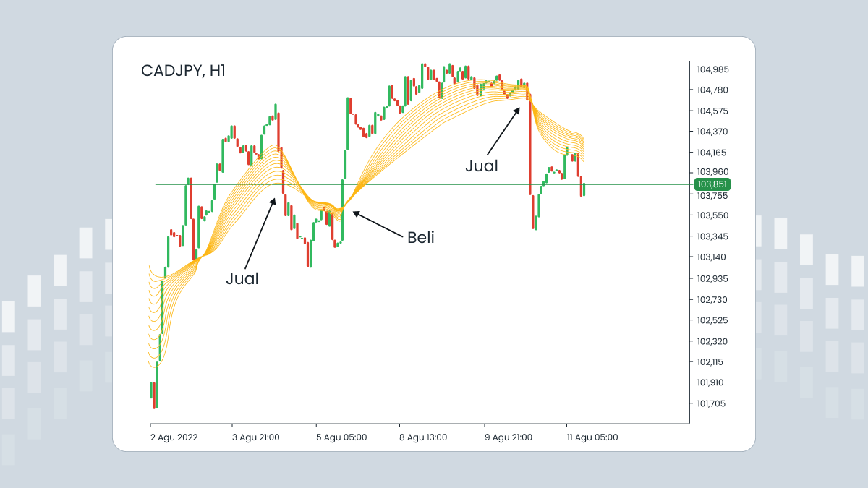Select the 104,985 price axis label
This screenshot has height=488, width=868.
point(712,69)
